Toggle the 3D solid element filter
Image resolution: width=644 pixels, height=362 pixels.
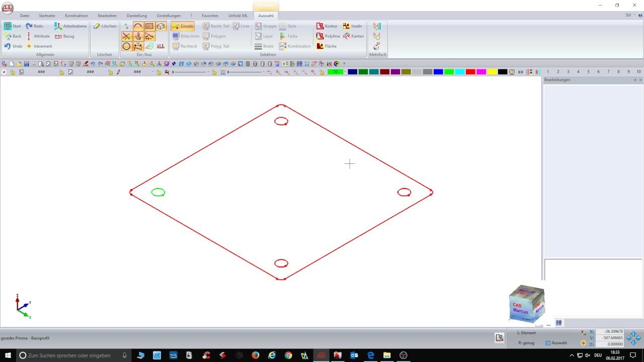pyautogui.click(x=160, y=26)
